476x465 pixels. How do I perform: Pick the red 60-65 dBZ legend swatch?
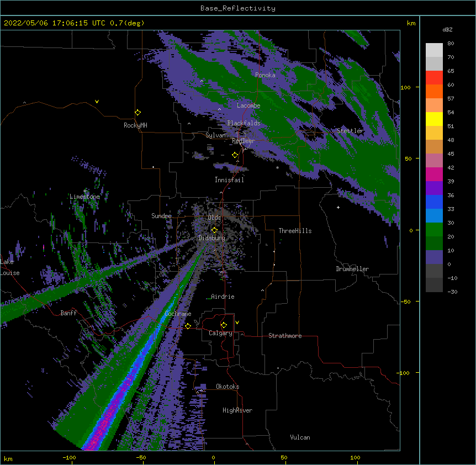pos(434,77)
